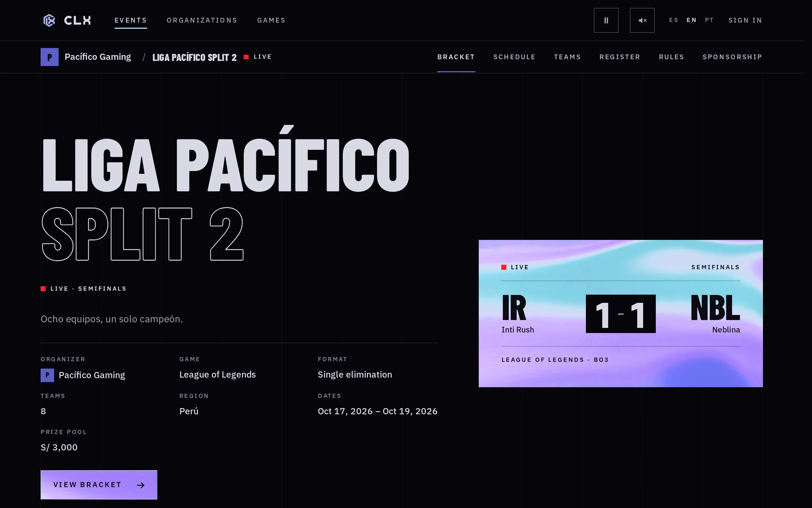Click Inti Rush team name
The width and height of the screenshot is (812, 508).
tap(518, 330)
